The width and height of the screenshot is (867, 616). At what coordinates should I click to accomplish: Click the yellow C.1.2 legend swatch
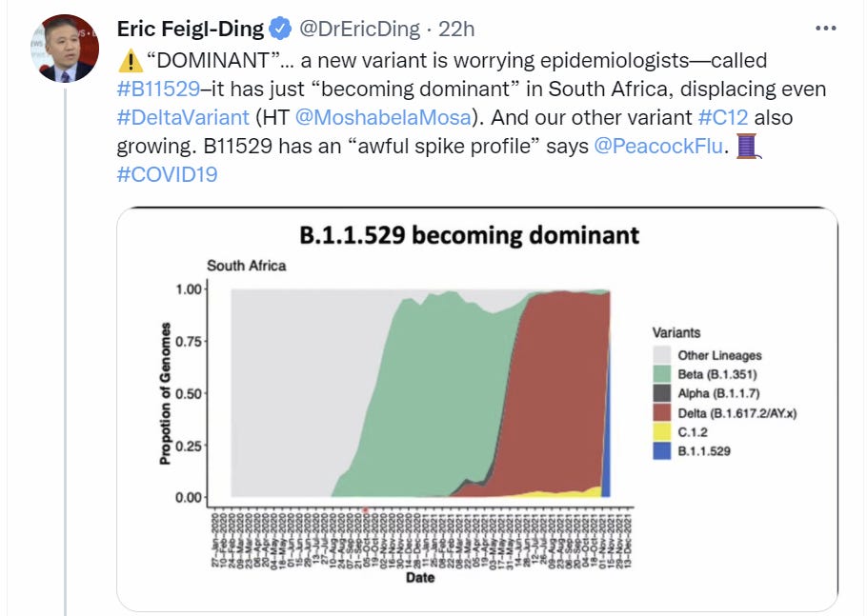[661, 432]
